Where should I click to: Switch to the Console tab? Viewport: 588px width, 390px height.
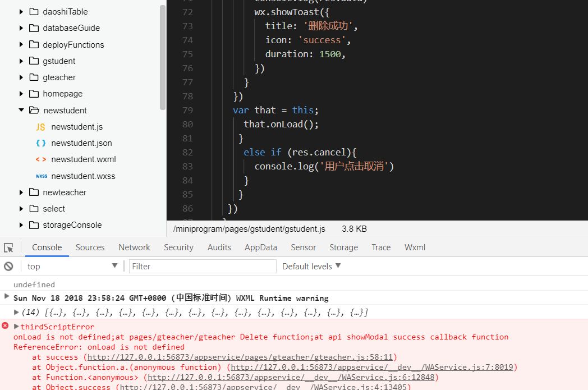pyautogui.click(x=47, y=247)
